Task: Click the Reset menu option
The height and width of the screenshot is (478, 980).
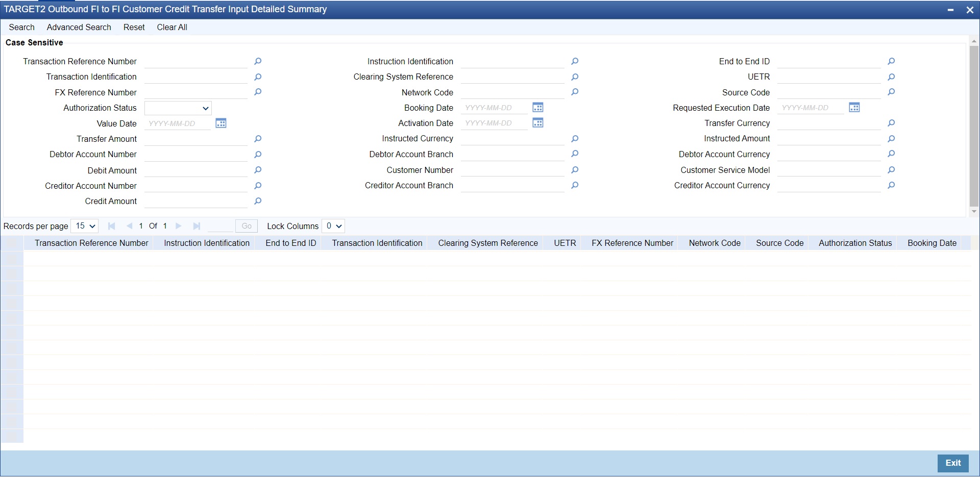Action: [134, 28]
